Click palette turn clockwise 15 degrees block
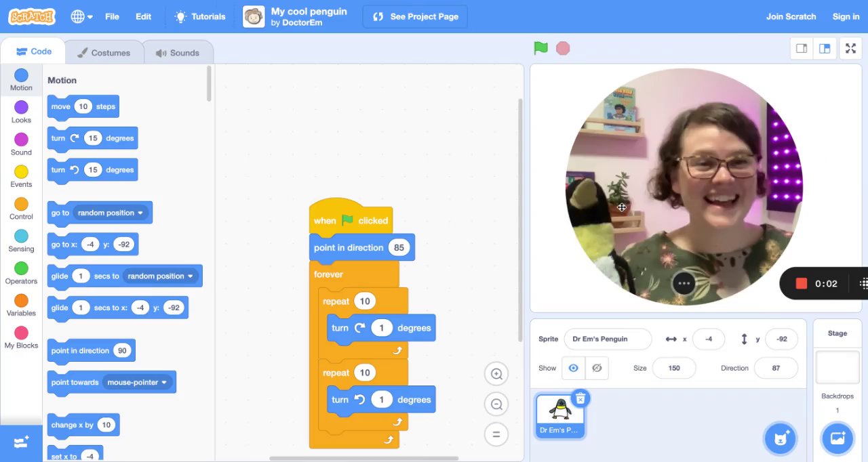The width and height of the screenshot is (868, 462). pos(92,138)
